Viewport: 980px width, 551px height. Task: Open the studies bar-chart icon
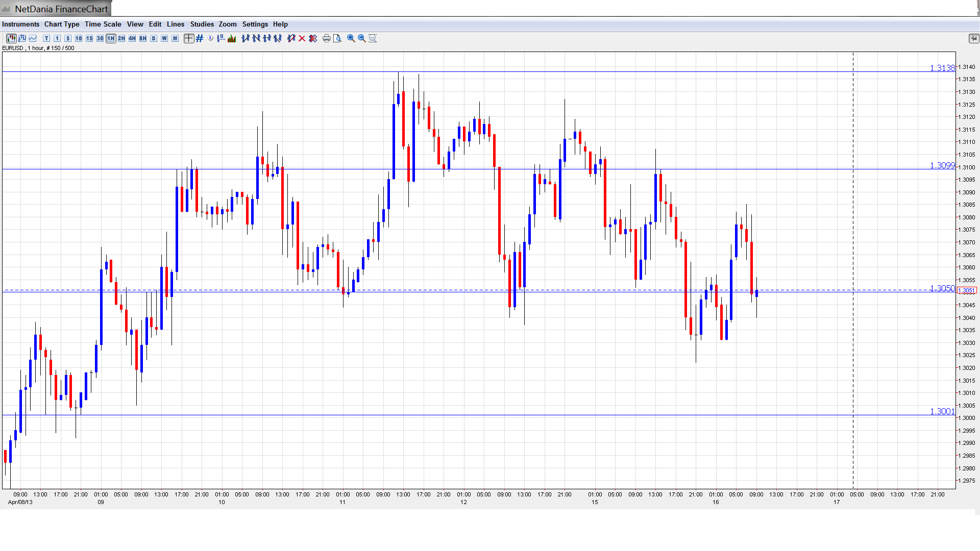(232, 38)
